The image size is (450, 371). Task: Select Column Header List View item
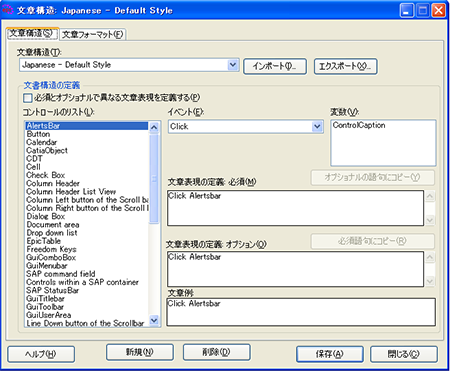click(86, 192)
